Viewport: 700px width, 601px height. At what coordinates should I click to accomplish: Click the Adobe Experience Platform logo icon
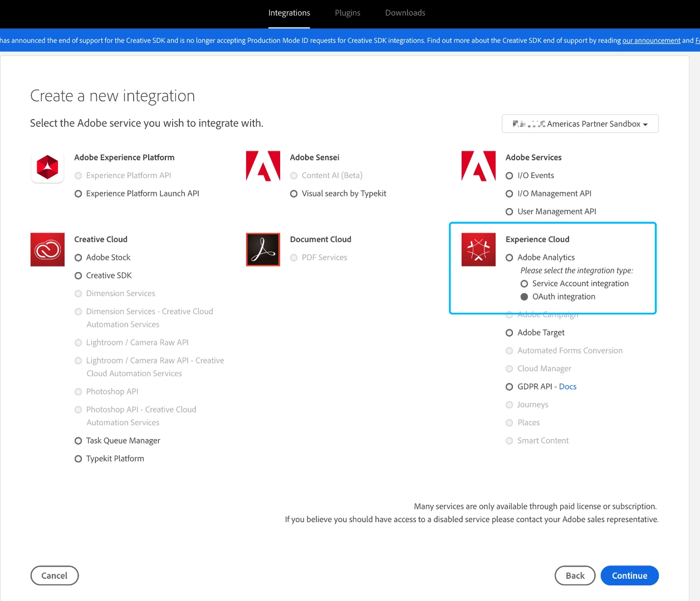click(x=47, y=168)
